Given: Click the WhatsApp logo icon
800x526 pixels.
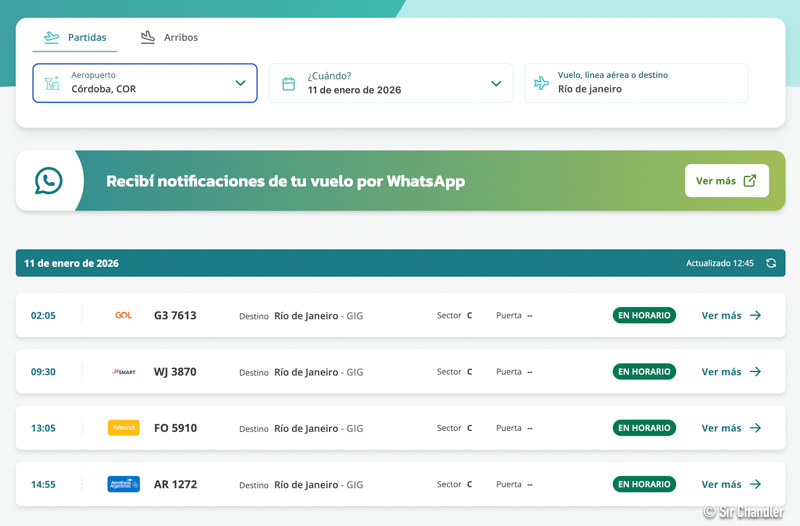Looking at the screenshot, I should (48, 181).
